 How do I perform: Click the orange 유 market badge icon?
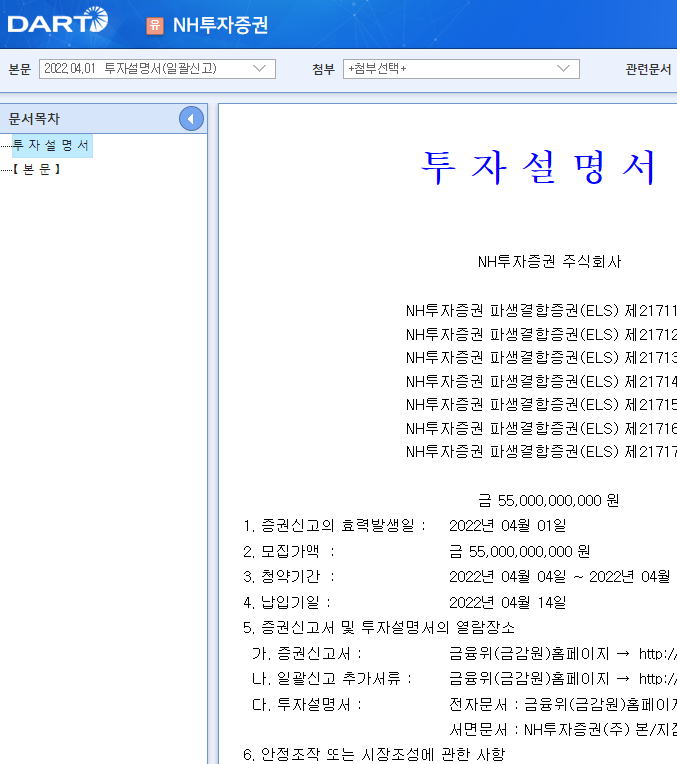tap(155, 25)
